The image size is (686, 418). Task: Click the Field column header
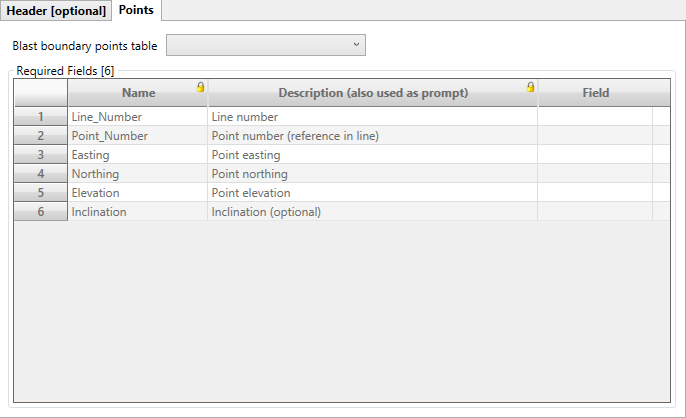(596, 93)
